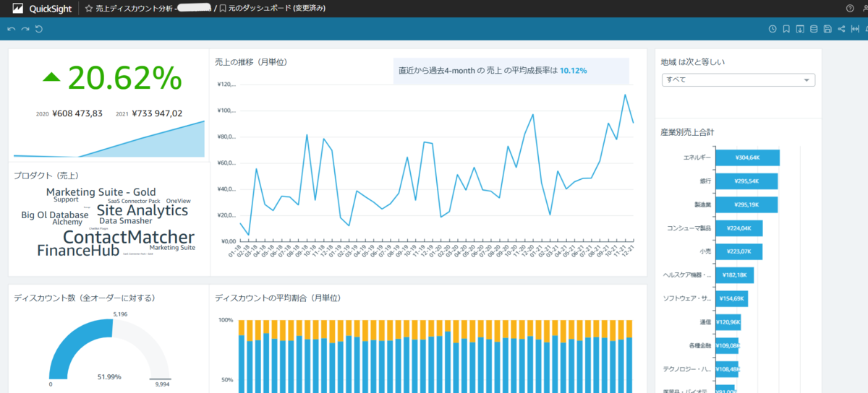Select the エネルギー bar ¥304,64K
Screen dimensions: 868x393
[747, 157]
